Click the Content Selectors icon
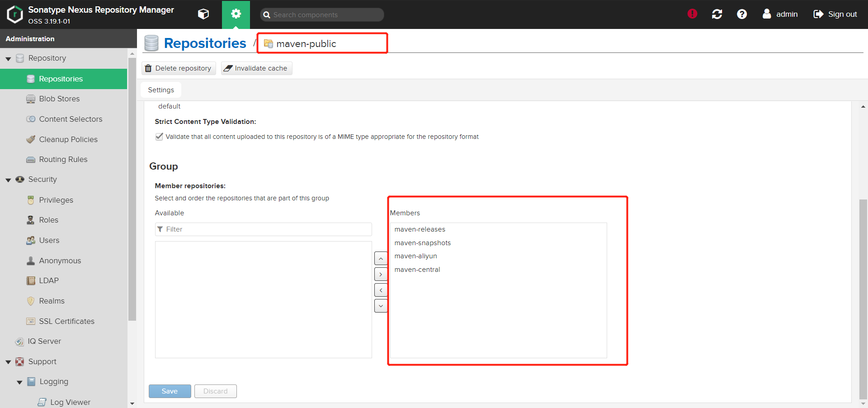Image resolution: width=868 pixels, height=408 pixels. (31, 119)
